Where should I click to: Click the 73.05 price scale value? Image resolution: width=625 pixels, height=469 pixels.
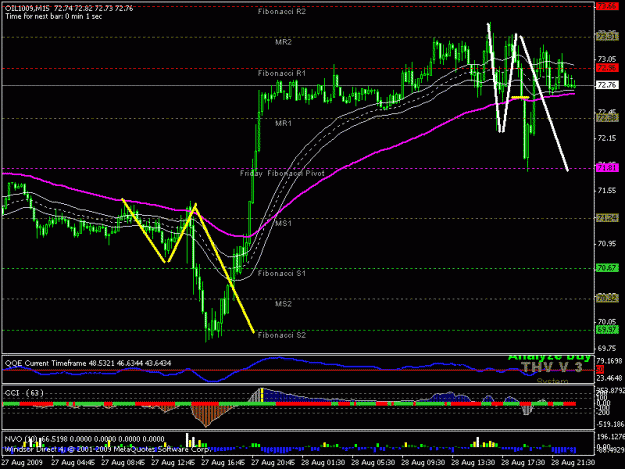tap(607, 59)
